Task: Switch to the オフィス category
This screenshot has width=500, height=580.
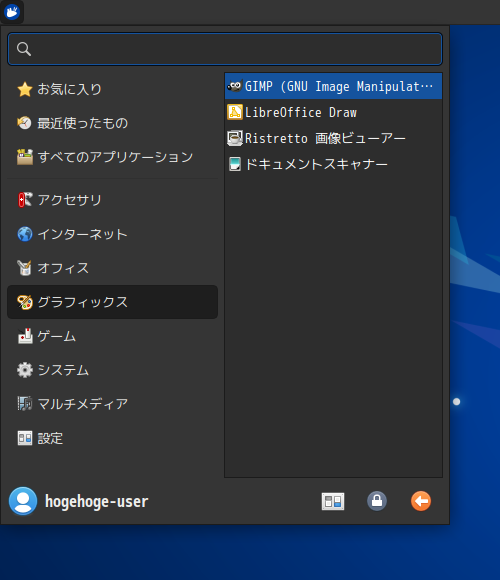Action: pos(112,268)
